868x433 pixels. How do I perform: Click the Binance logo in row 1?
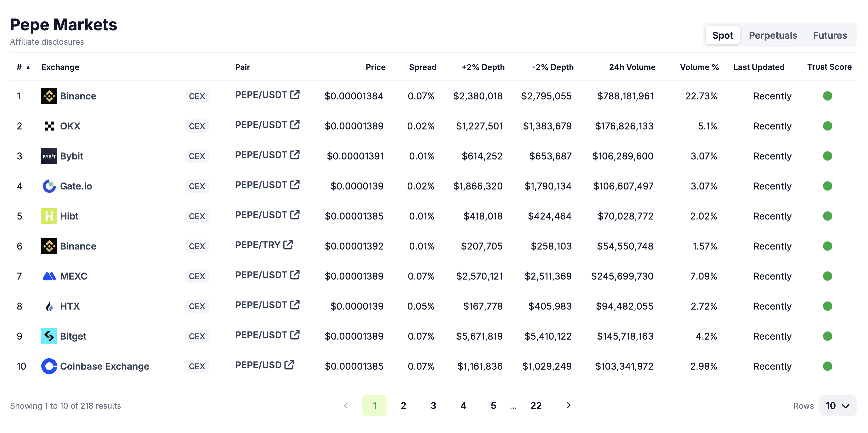(x=49, y=96)
